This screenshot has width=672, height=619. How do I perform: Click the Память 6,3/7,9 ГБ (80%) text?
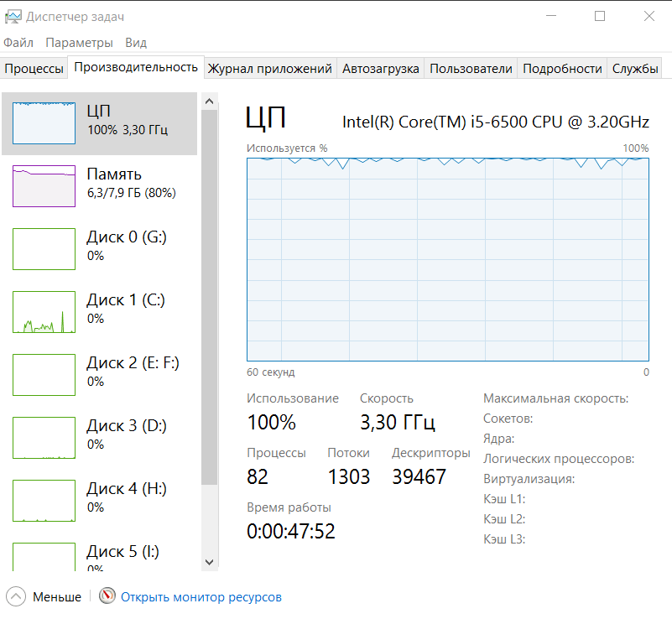click(x=131, y=183)
